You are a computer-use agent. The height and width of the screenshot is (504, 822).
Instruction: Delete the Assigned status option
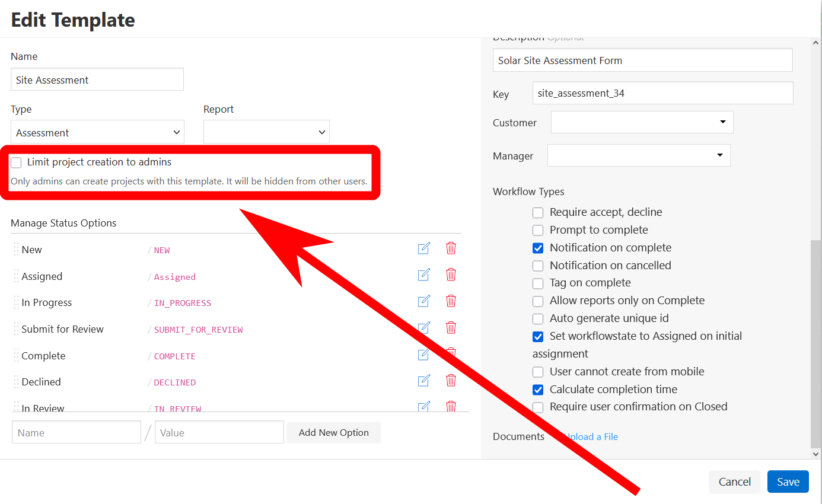(x=451, y=275)
